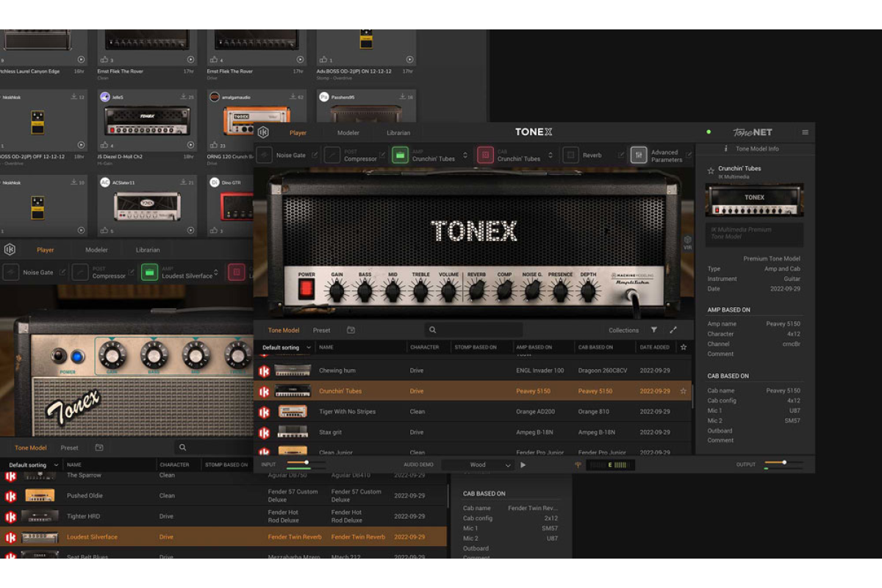Switch to the Modeler tab
The image size is (882, 588).
[348, 133]
